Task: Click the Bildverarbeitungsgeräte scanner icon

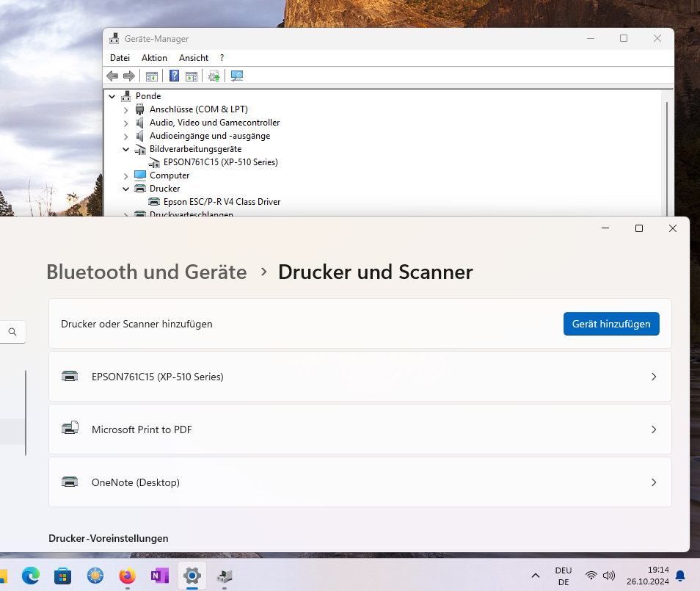Action: (140, 149)
